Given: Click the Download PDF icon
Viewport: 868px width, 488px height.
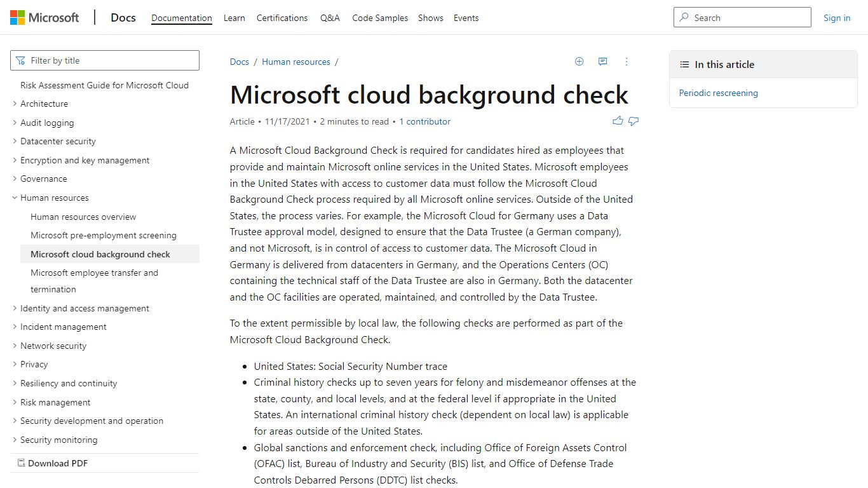Looking at the screenshot, I should point(21,463).
